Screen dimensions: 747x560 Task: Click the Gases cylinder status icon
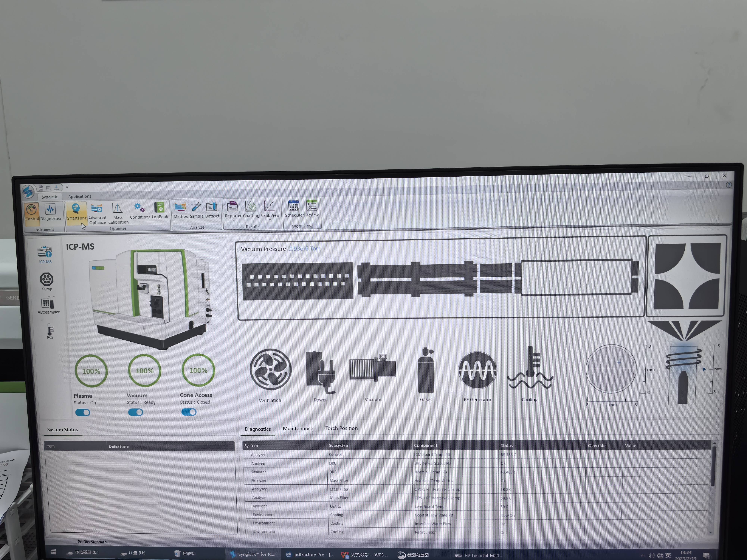[x=426, y=370]
